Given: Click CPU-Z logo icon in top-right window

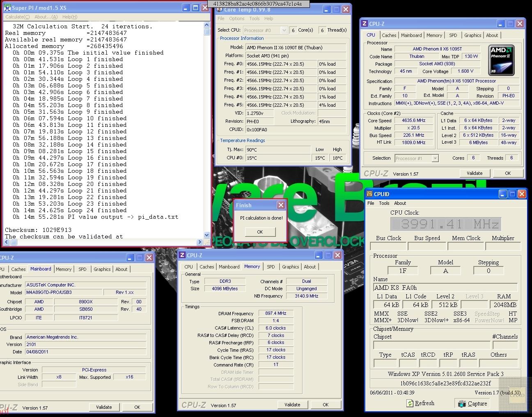Looking at the screenshot, I should pos(365,24).
